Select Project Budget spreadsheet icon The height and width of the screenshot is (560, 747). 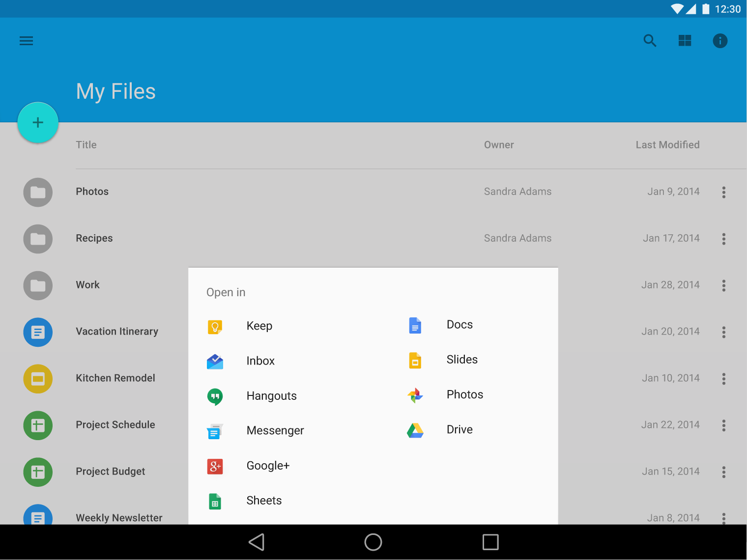(x=38, y=472)
